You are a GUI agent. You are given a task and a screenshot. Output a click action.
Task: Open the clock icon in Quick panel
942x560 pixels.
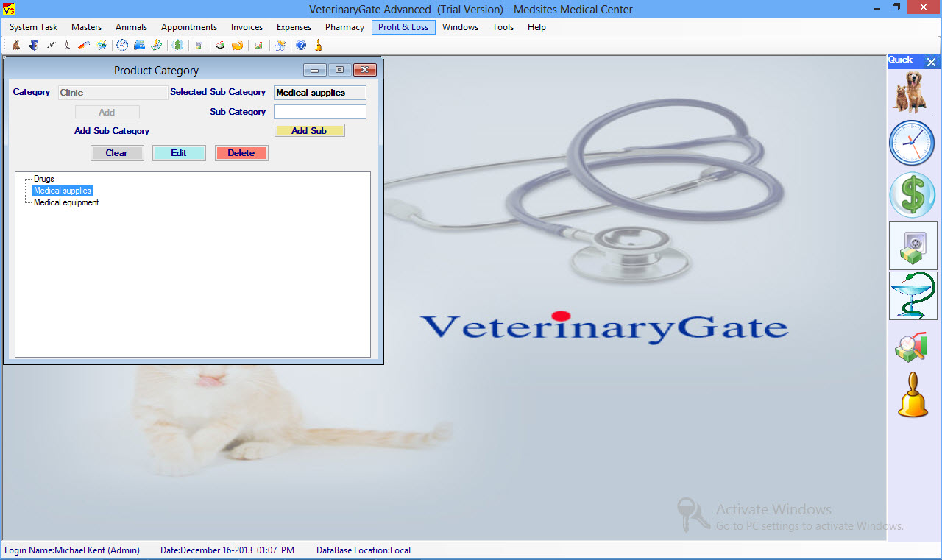point(913,143)
